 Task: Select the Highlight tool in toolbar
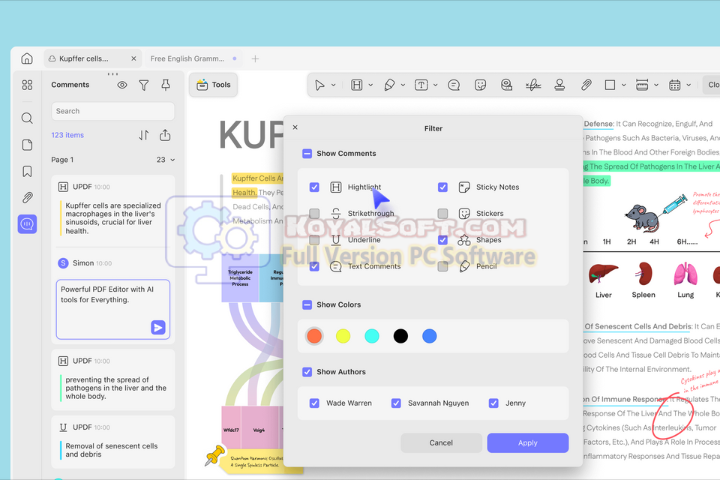click(357, 85)
